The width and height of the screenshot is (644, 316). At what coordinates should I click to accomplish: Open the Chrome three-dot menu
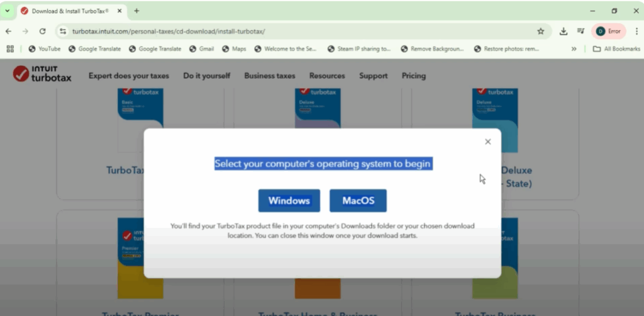[636, 31]
